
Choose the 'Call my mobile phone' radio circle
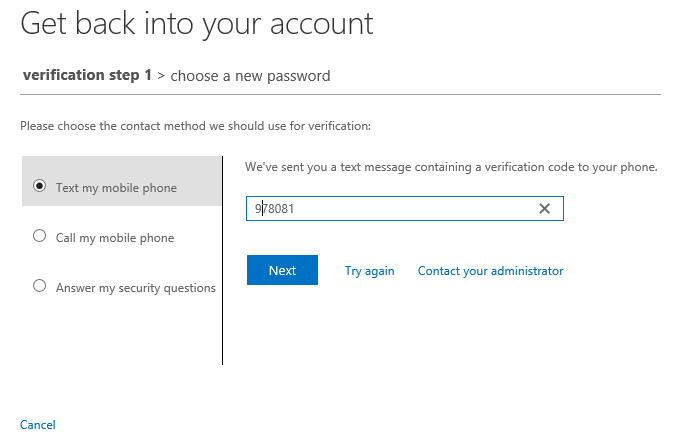(x=39, y=236)
